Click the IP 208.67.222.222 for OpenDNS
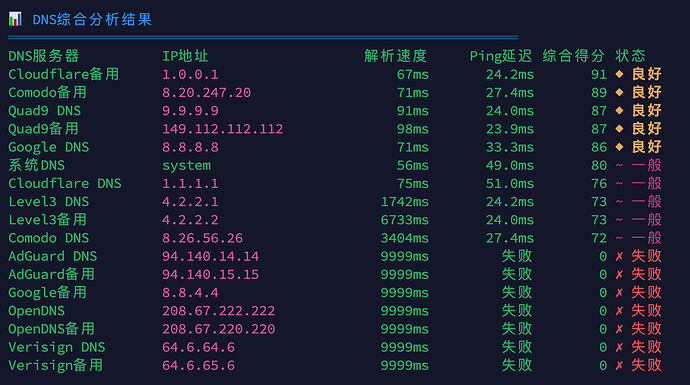Screen dimensions: 690x385 [x=219, y=311]
